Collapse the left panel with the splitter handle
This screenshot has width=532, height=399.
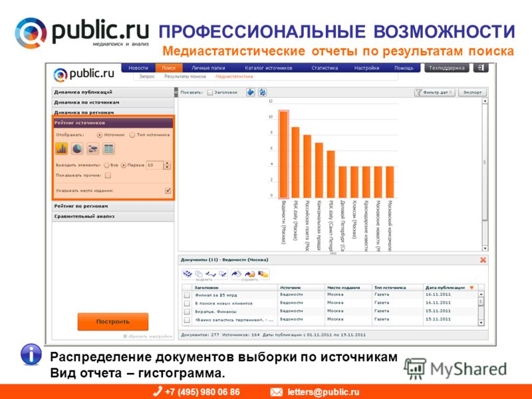[176, 92]
